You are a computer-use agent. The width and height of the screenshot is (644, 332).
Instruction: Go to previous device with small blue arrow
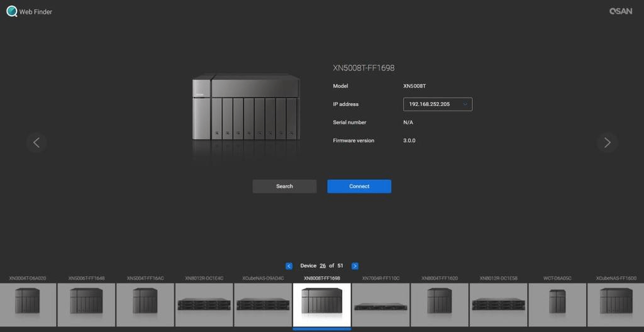click(x=289, y=266)
